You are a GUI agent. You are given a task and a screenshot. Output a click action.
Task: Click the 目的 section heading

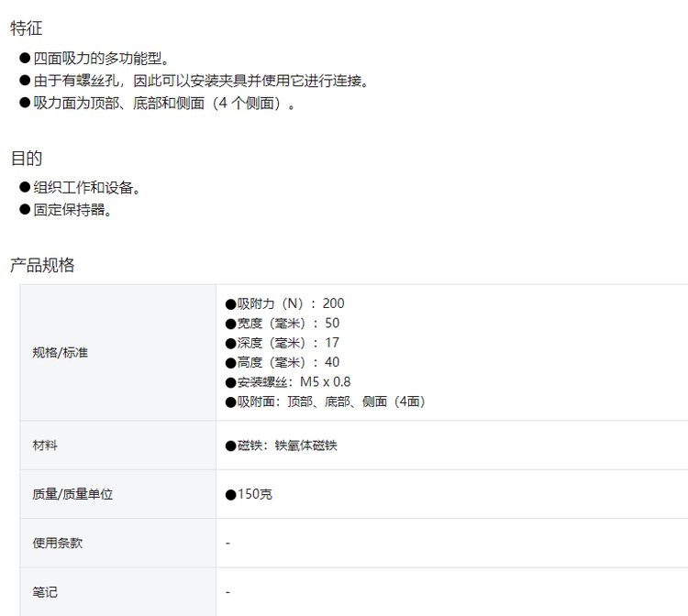click(27, 159)
